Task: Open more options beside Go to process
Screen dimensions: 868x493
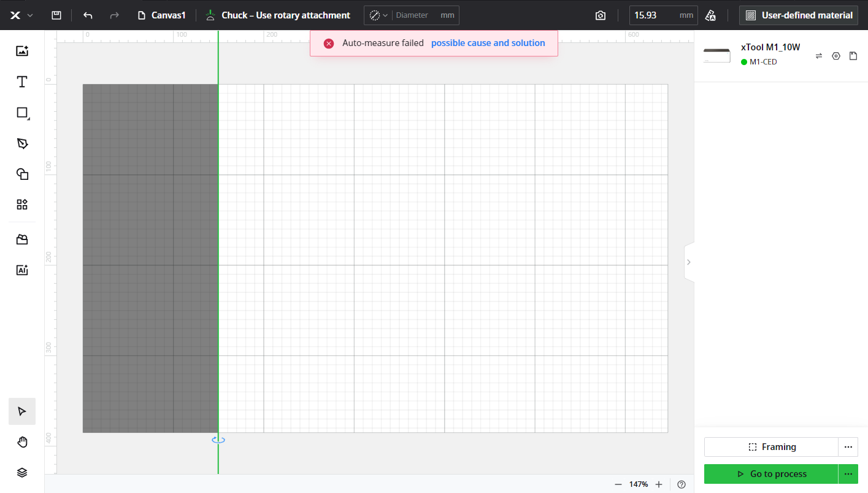Action: 848,474
